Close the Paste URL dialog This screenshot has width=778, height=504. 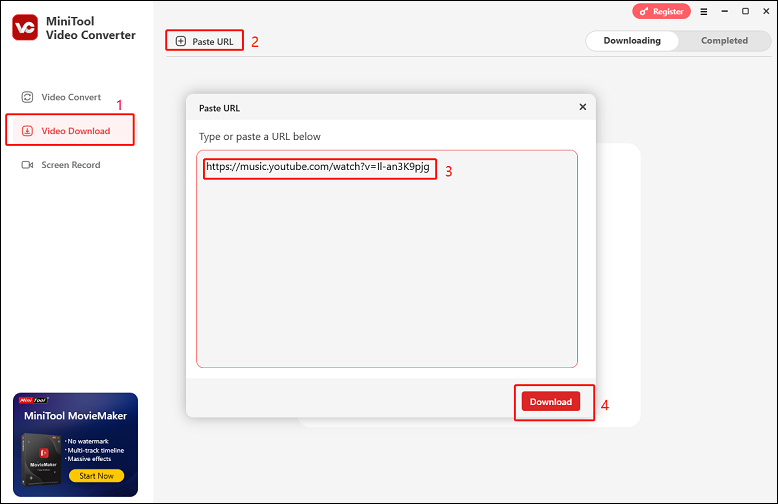point(583,107)
